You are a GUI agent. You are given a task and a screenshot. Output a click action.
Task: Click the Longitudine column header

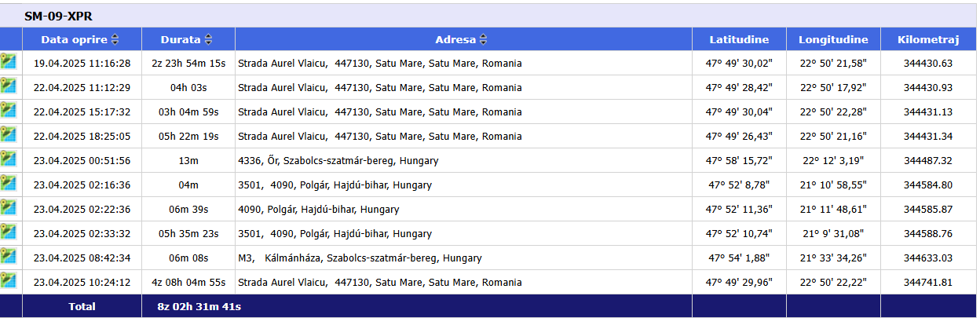pyautogui.click(x=833, y=39)
